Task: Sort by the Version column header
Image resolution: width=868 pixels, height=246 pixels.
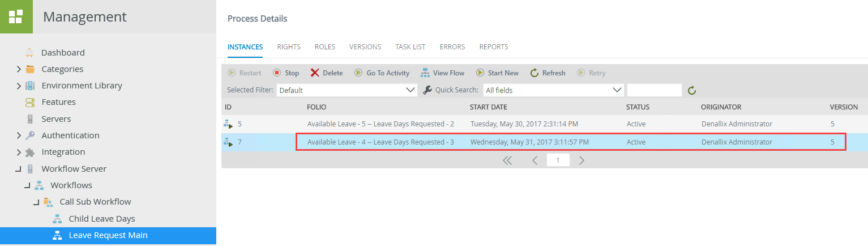Action: [844, 107]
